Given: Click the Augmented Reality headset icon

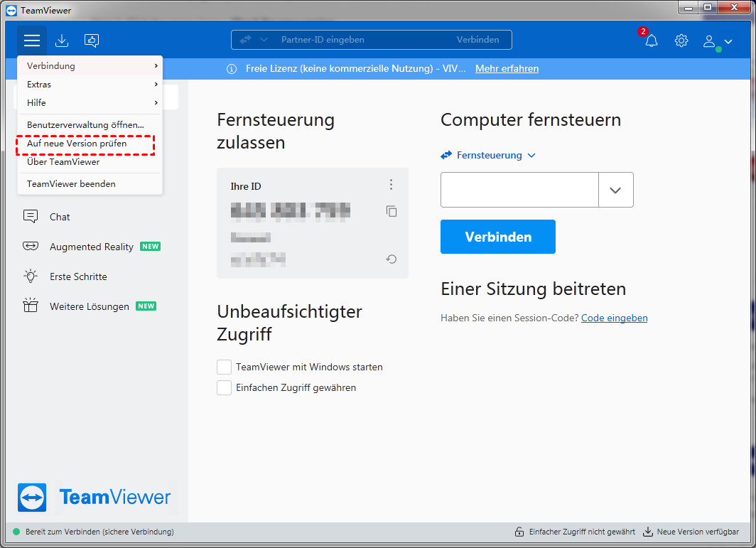Looking at the screenshot, I should (31, 247).
